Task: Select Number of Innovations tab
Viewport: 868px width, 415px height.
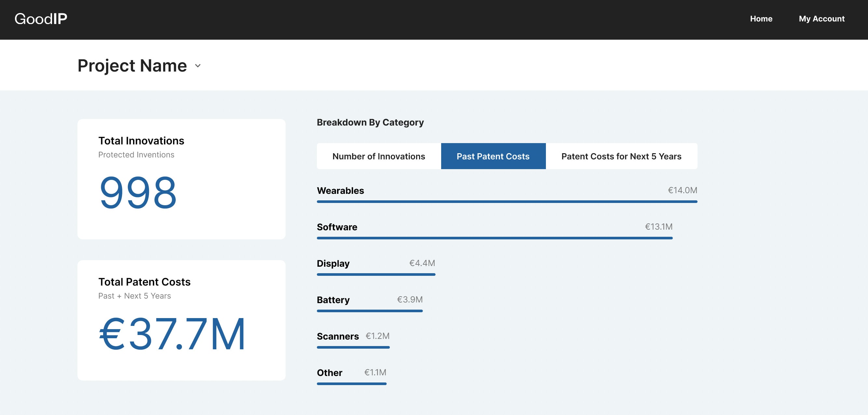Action: click(x=379, y=156)
